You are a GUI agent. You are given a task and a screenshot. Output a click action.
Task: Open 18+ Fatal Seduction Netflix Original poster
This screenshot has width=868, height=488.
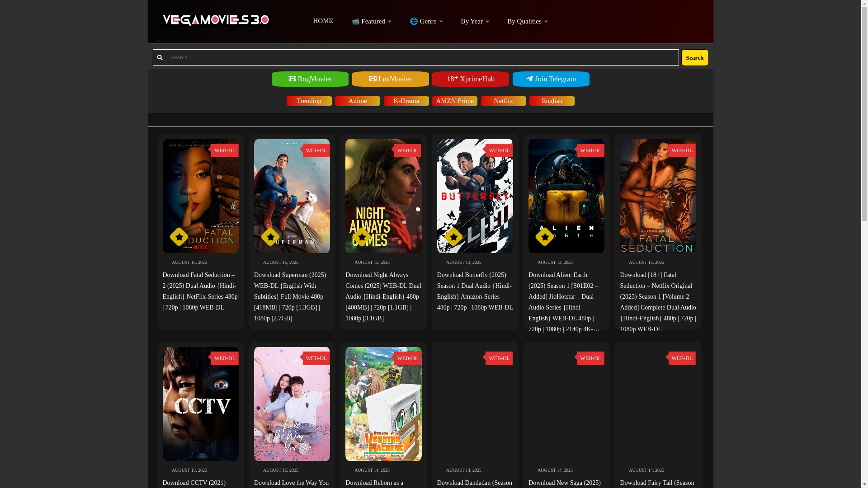[658, 196]
